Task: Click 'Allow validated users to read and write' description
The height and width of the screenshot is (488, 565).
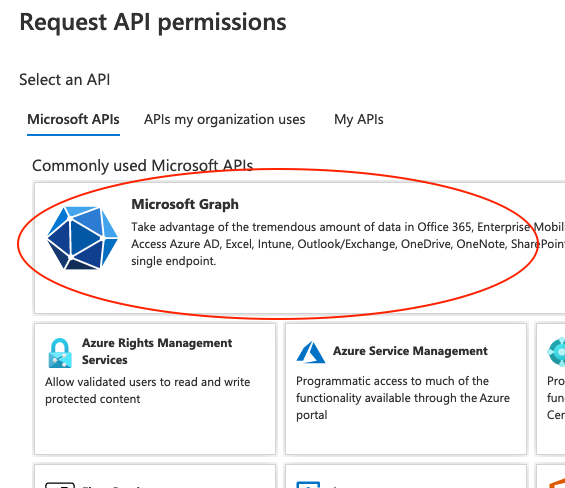Action: pyautogui.click(x=147, y=390)
